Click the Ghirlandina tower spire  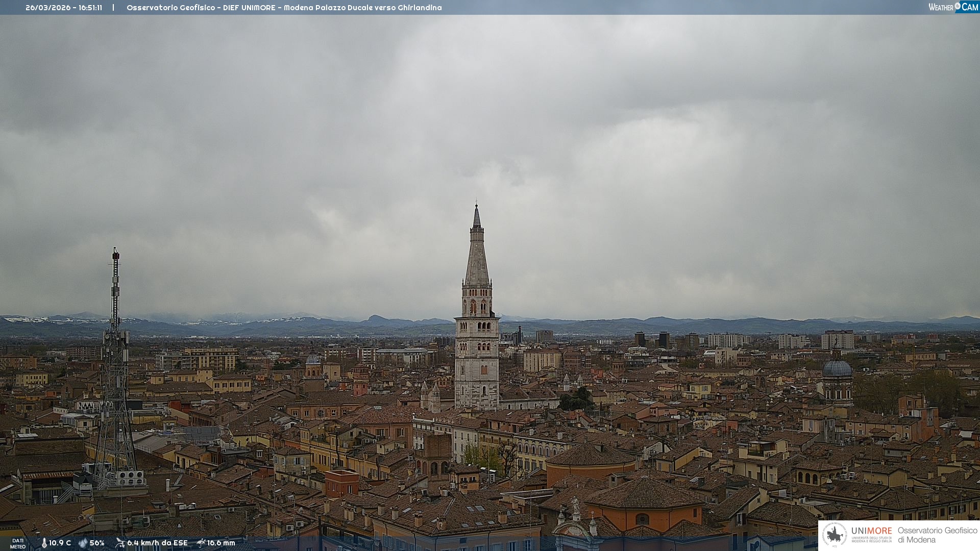coord(477,255)
